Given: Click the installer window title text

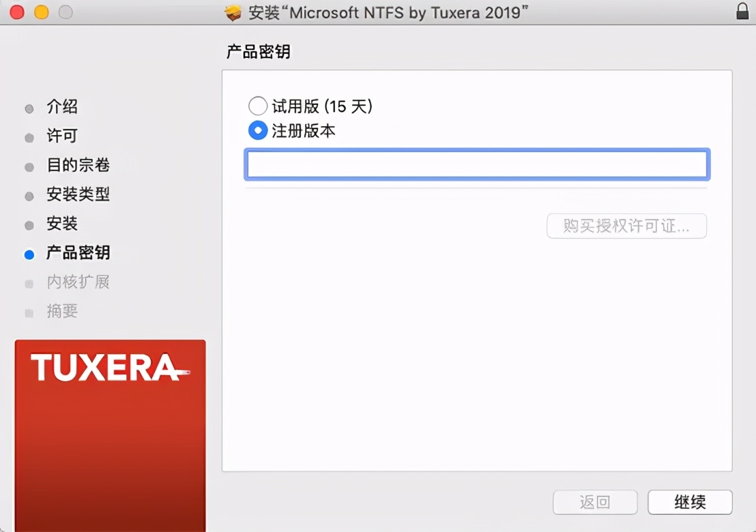Looking at the screenshot, I should click(x=388, y=12).
